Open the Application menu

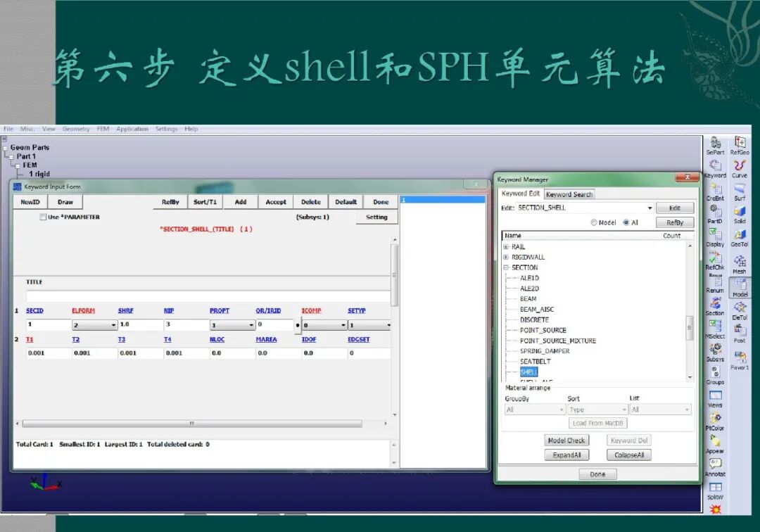[132, 129]
